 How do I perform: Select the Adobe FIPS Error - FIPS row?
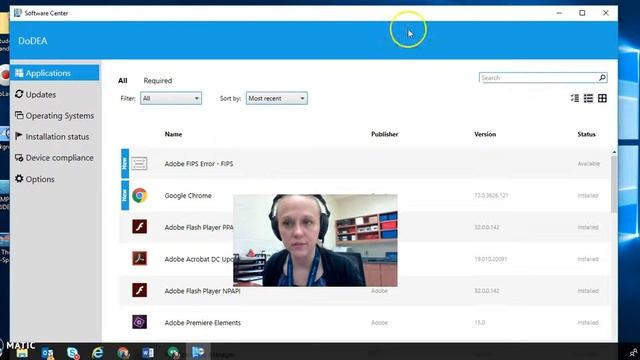coord(365,164)
